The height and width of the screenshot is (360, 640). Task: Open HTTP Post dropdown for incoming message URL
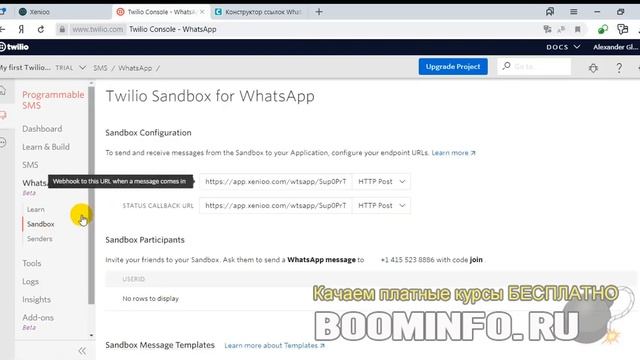(x=381, y=182)
